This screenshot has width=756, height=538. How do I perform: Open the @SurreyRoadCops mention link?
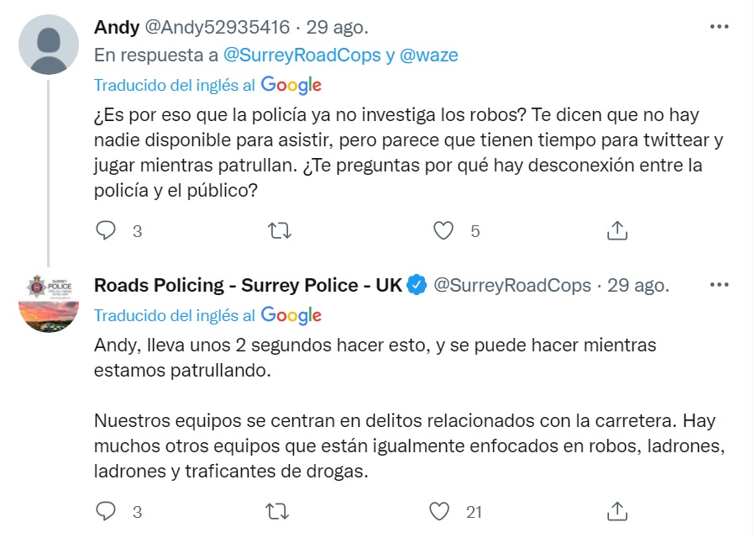[302, 55]
